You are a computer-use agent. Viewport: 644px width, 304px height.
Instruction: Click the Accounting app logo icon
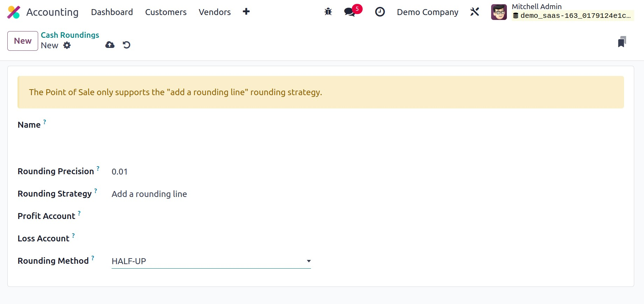pos(14,12)
